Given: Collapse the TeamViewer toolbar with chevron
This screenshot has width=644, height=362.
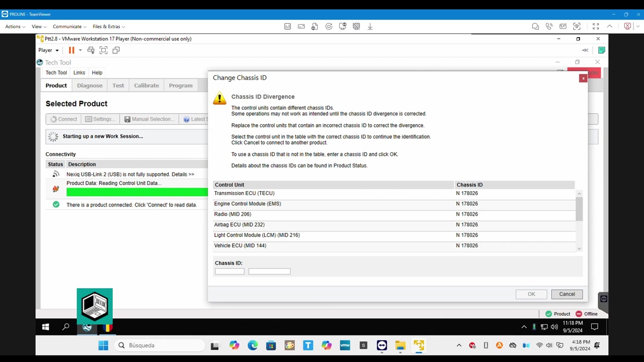Looking at the screenshot, I should click(x=610, y=27).
